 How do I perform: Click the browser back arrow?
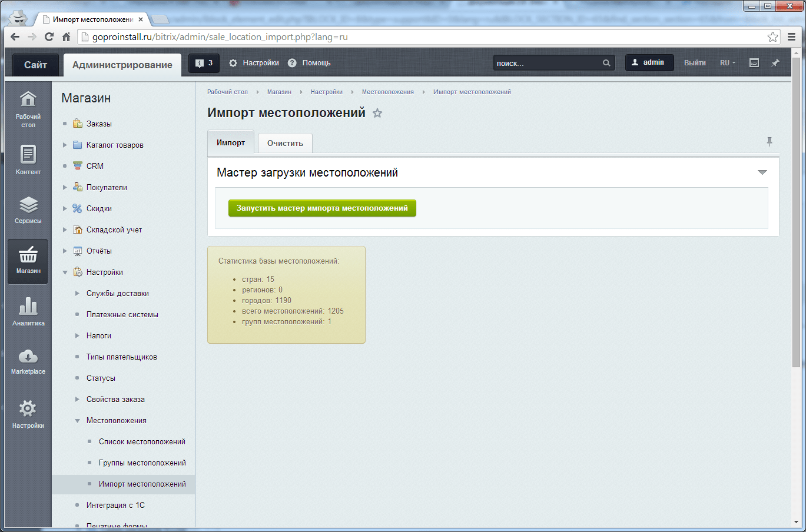click(15, 36)
